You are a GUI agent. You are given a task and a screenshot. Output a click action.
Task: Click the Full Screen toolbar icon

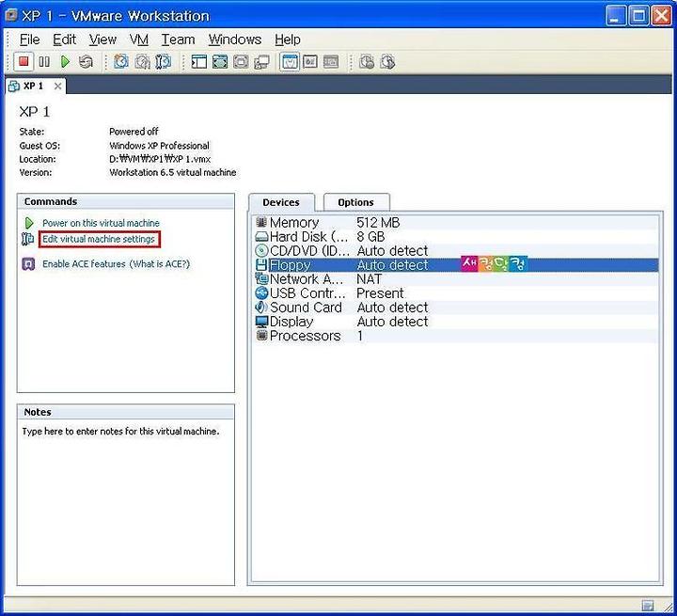click(x=220, y=62)
